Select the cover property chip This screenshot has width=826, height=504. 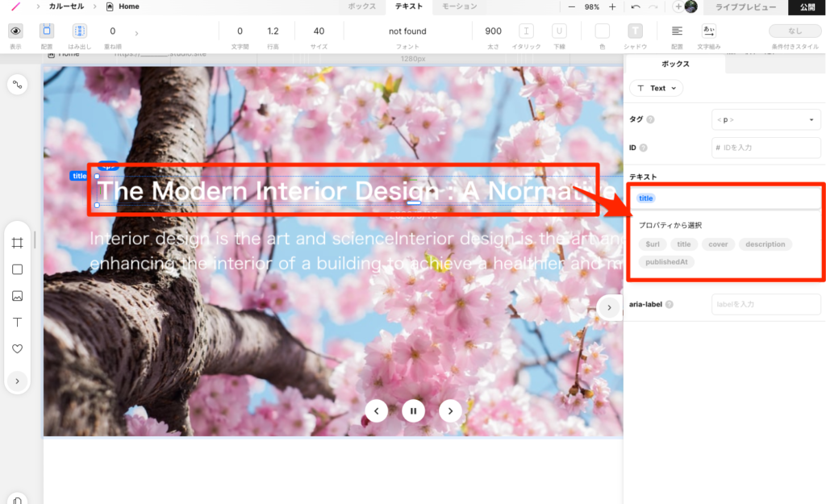pos(718,244)
